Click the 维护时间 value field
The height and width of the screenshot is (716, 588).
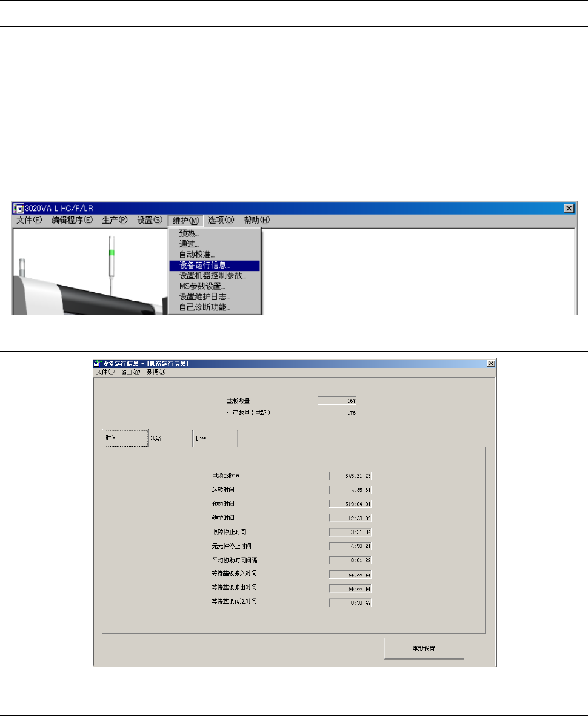[350, 518]
